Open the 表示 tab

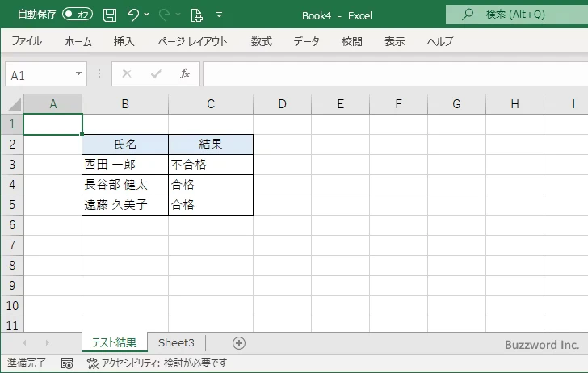pos(394,41)
